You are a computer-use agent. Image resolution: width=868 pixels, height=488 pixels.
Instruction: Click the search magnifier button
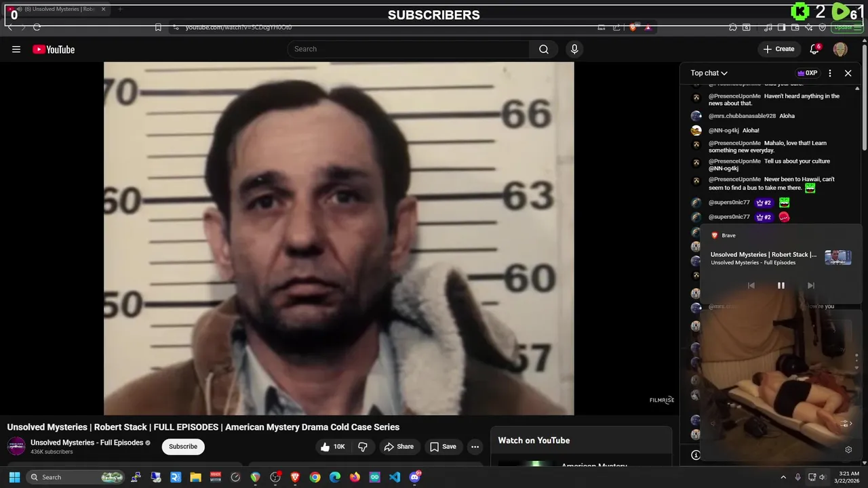pyautogui.click(x=544, y=49)
